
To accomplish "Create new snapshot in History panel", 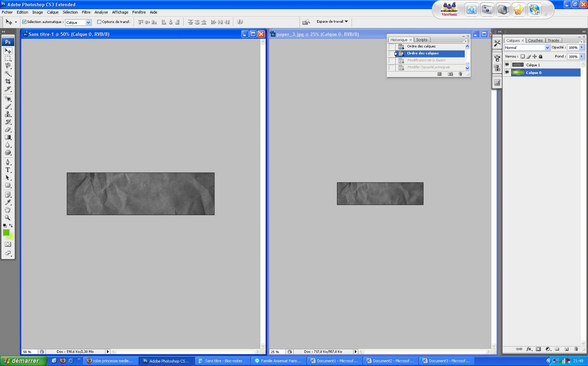I will (x=450, y=74).
